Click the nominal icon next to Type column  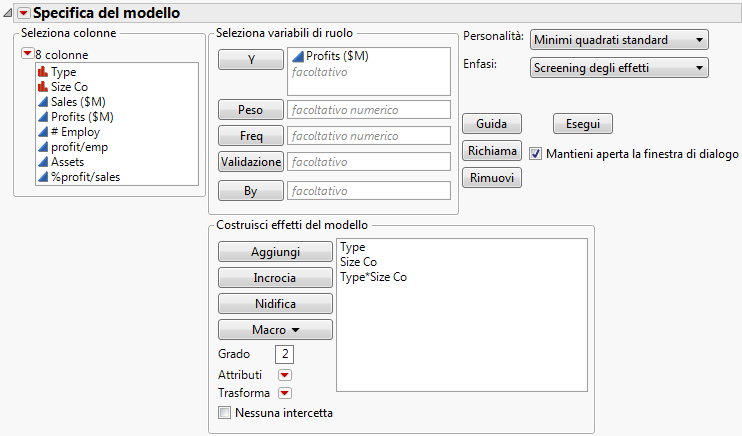pos(42,72)
